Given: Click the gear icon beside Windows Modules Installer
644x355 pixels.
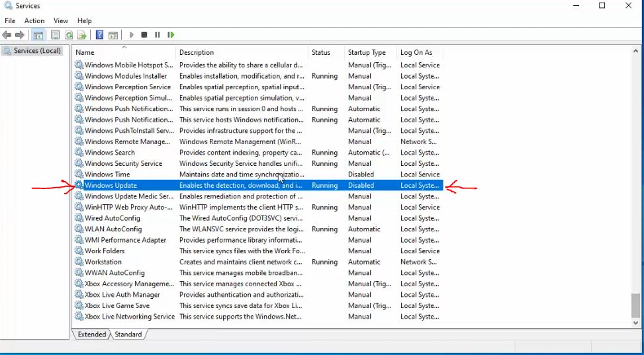Looking at the screenshot, I should [79, 76].
